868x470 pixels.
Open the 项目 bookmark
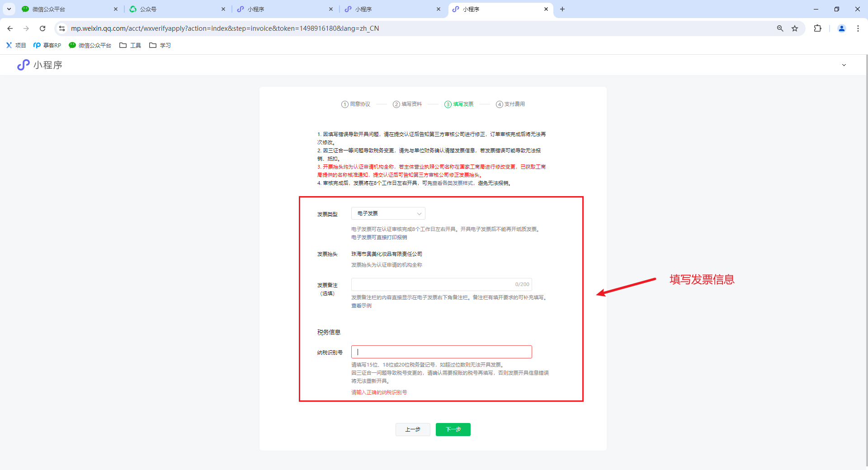[x=16, y=45]
